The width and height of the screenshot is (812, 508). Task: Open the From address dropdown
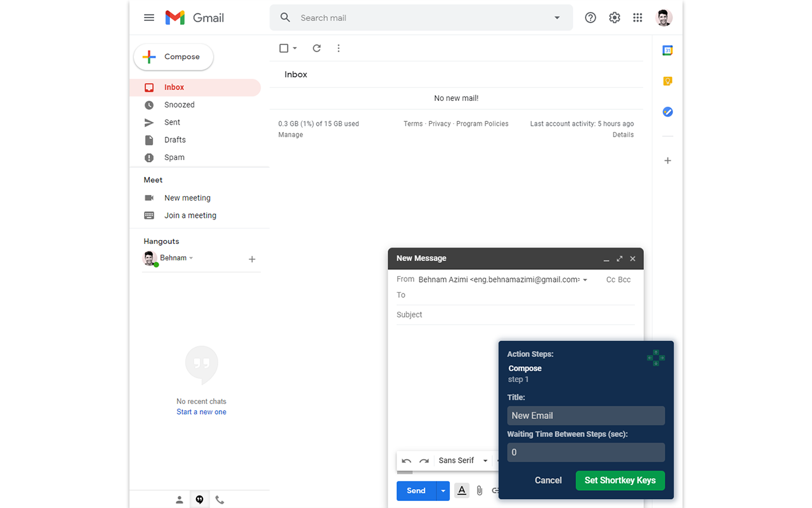pos(585,280)
